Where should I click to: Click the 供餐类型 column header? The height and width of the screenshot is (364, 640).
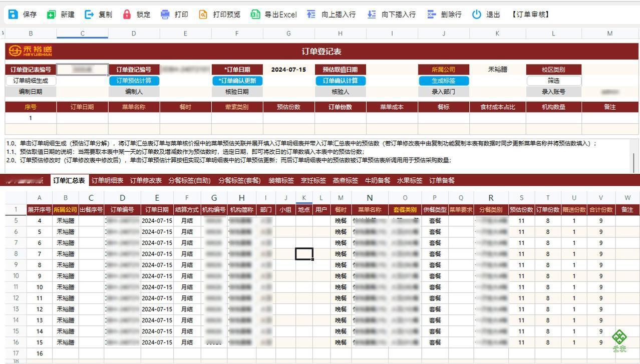click(x=435, y=210)
